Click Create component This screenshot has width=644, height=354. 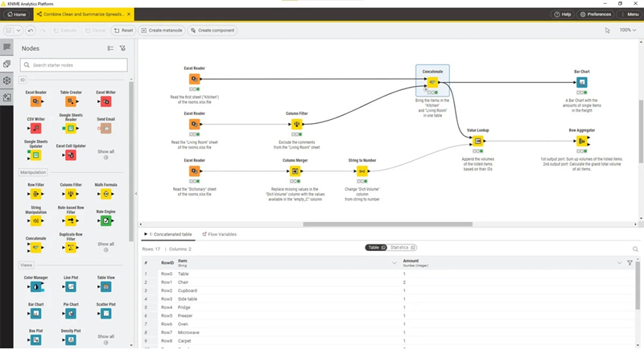(x=213, y=31)
